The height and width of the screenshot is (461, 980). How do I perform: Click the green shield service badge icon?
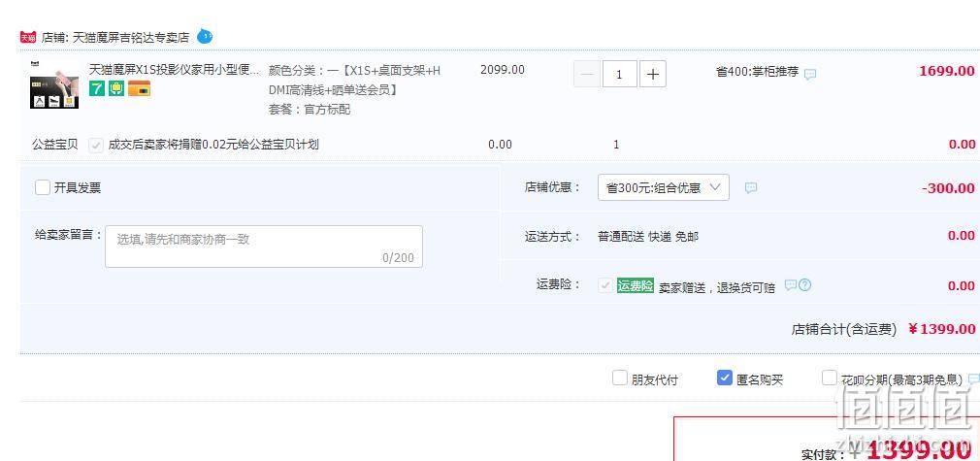click(x=116, y=89)
